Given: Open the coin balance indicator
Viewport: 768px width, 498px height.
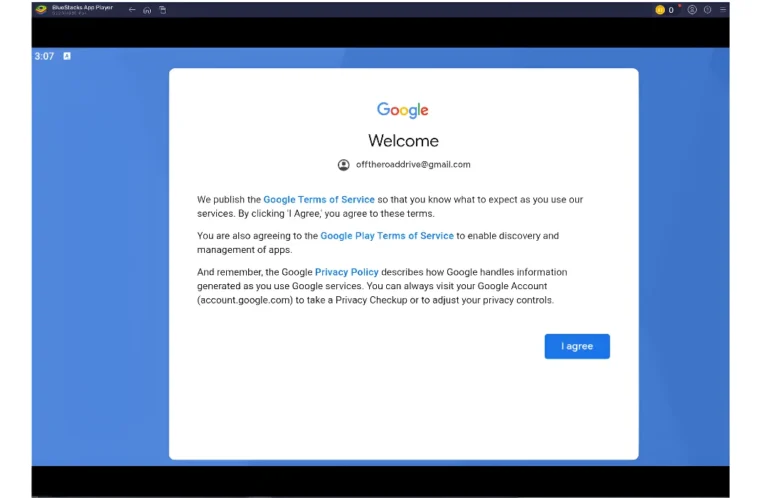Looking at the screenshot, I should point(665,10).
